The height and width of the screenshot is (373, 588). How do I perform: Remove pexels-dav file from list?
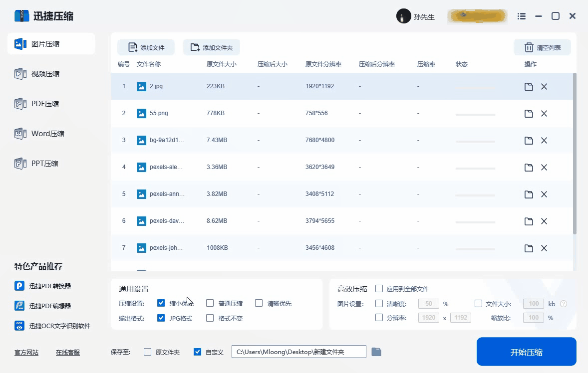coord(544,221)
